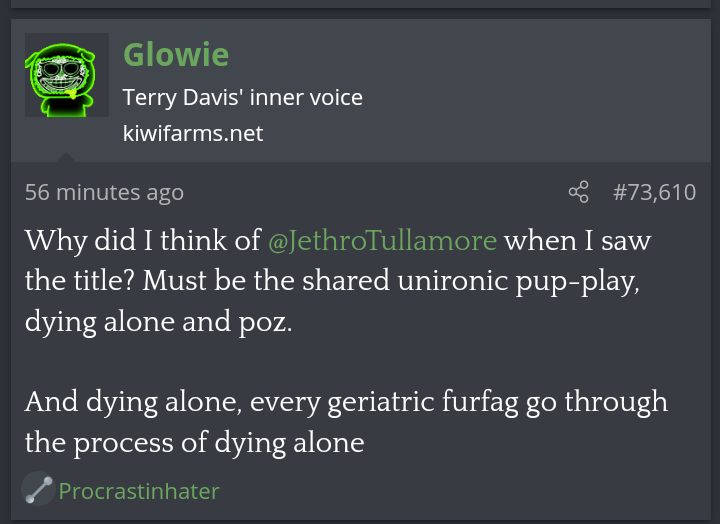Image resolution: width=720 pixels, height=524 pixels.
Task: Click the @JethroTullamore mention link
Action: (x=382, y=241)
